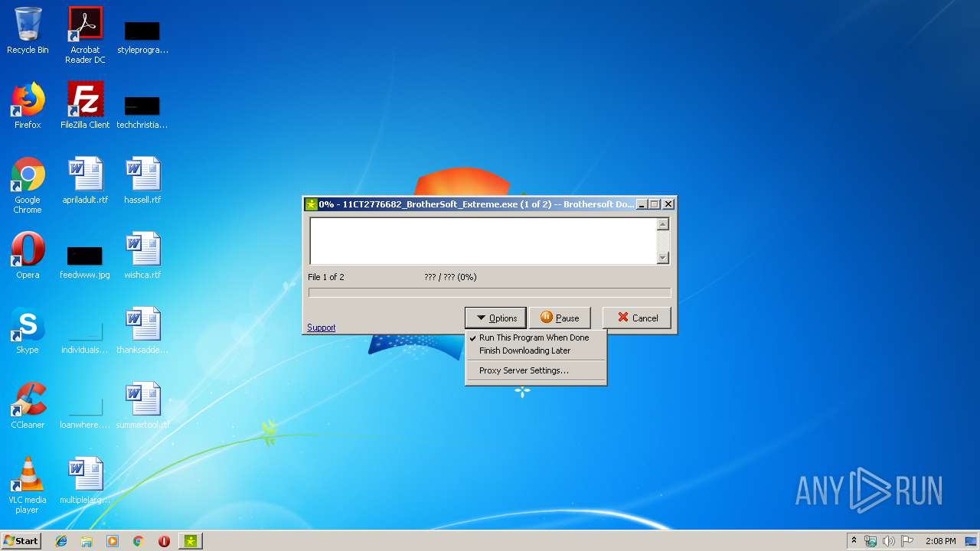980x551 pixels.
Task: Open Windows Explorer folder in taskbar
Action: [87, 541]
